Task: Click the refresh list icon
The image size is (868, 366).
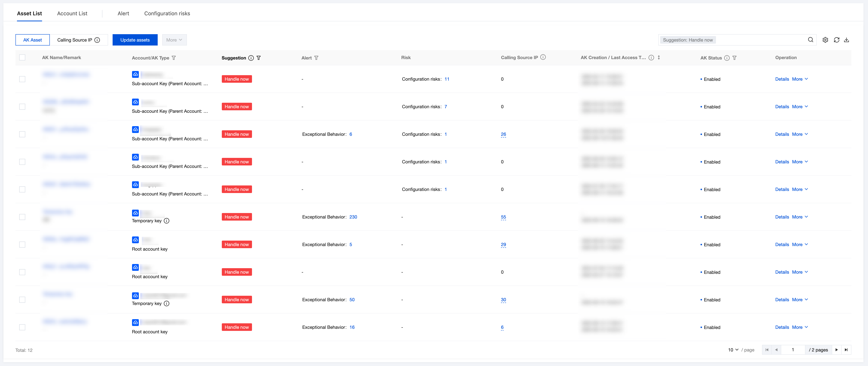Action: [836, 40]
